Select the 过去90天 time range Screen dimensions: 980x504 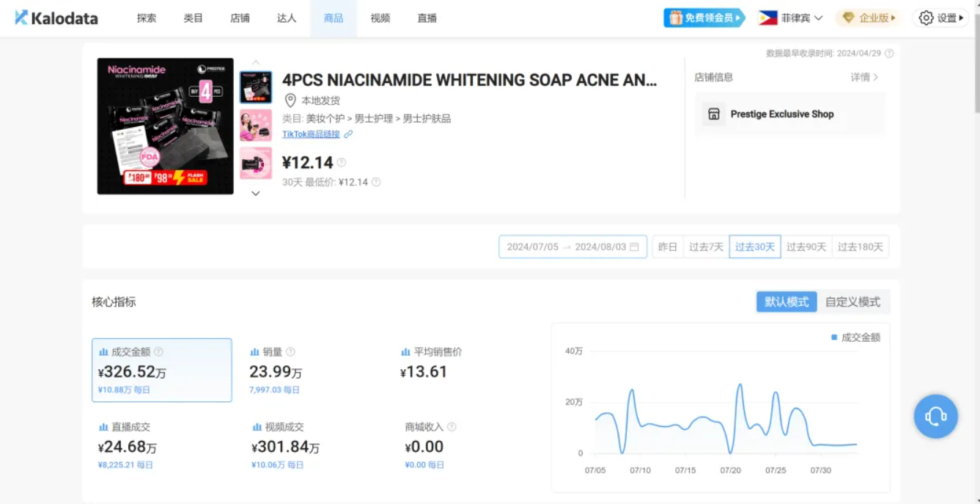coord(806,246)
